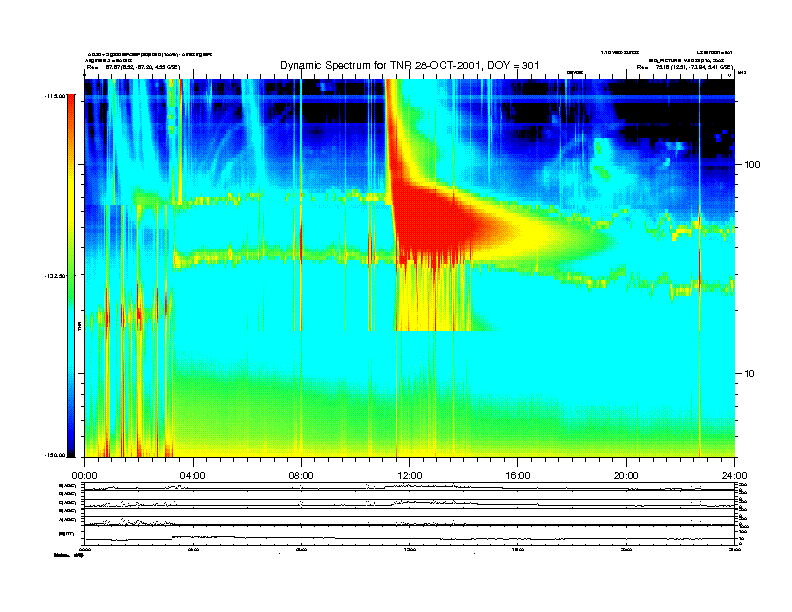Click the 10 frequency axis label

pos(750,374)
